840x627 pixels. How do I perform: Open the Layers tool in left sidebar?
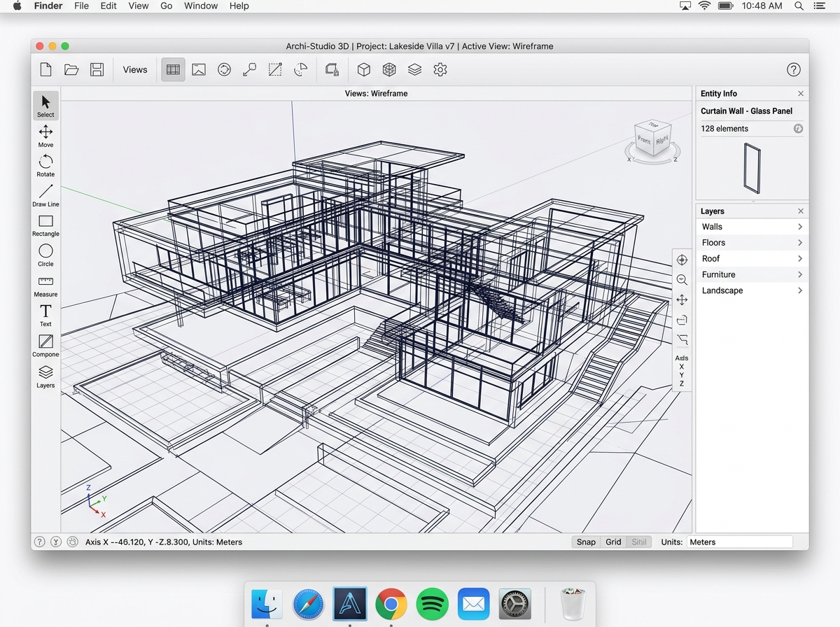coord(45,376)
